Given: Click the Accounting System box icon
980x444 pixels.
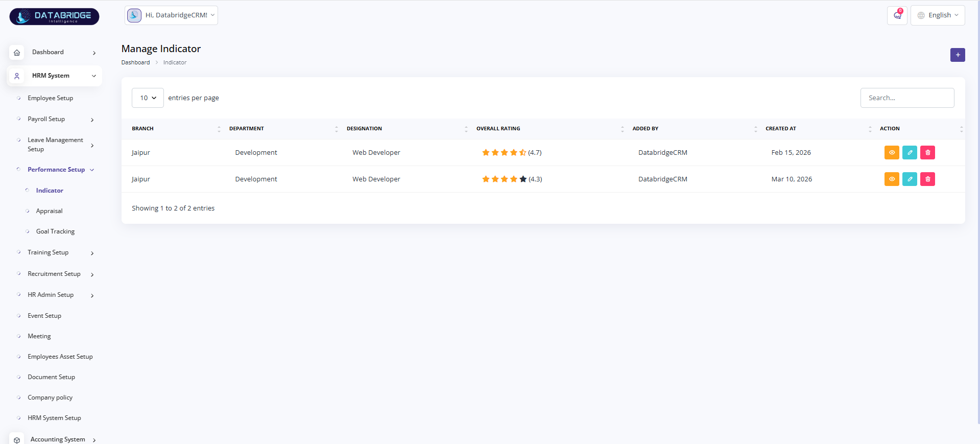Looking at the screenshot, I should [x=17, y=439].
